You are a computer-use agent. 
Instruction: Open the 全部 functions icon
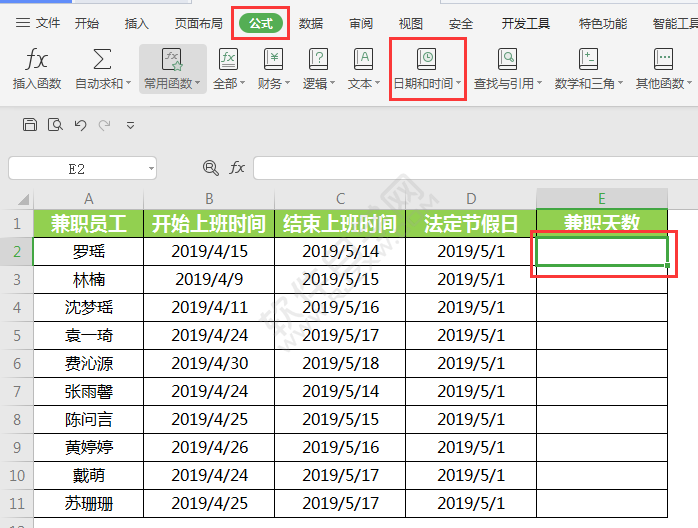tap(228, 59)
